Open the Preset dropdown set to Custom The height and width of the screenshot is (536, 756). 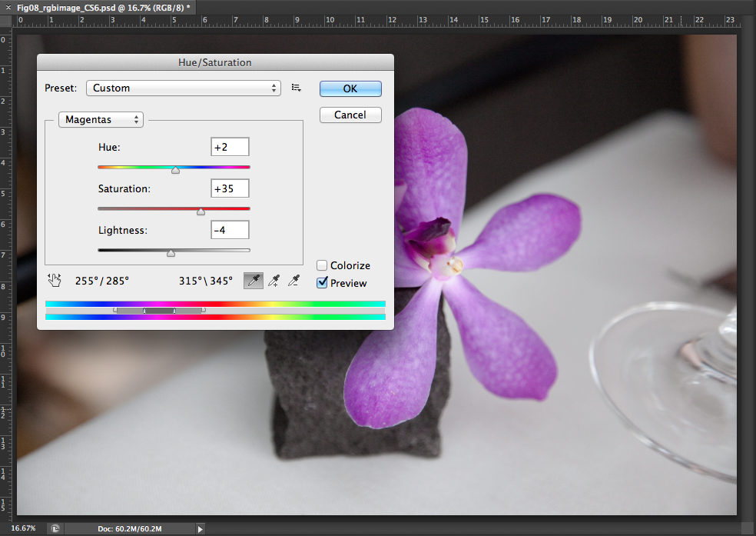coord(183,88)
